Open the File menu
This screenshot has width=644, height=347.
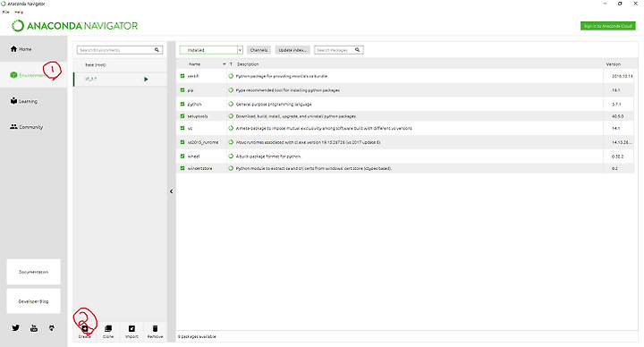(x=5, y=12)
